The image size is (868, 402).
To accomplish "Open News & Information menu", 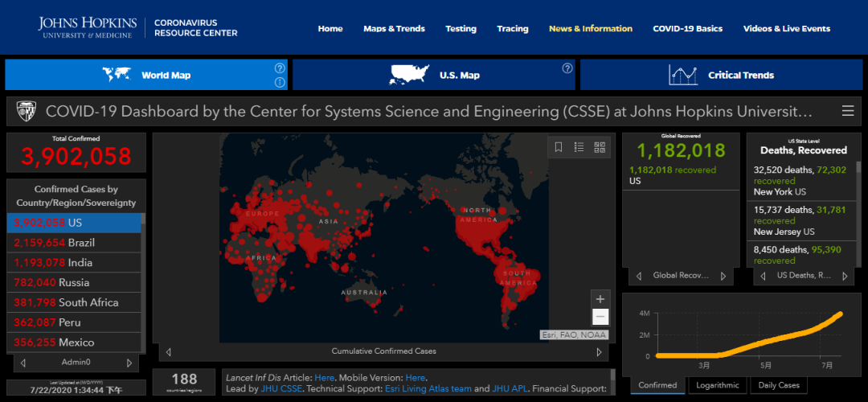I will [x=591, y=29].
